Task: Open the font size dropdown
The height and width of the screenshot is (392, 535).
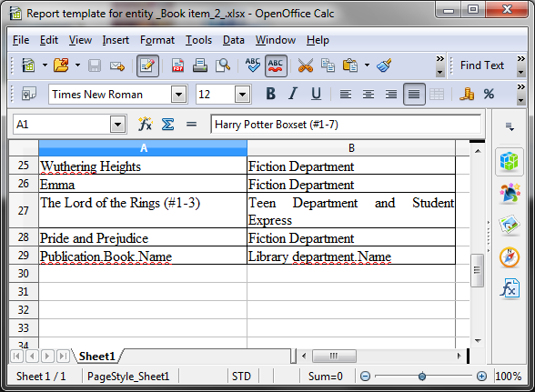Action: click(x=242, y=95)
